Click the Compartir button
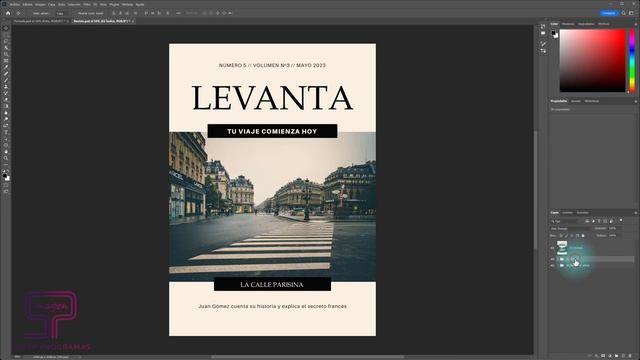640x360 pixels. point(609,13)
